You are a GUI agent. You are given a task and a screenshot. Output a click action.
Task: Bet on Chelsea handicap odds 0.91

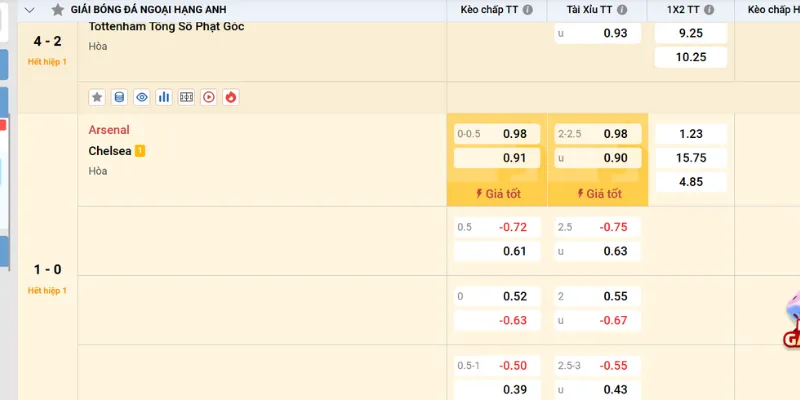click(x=497, y=158)
